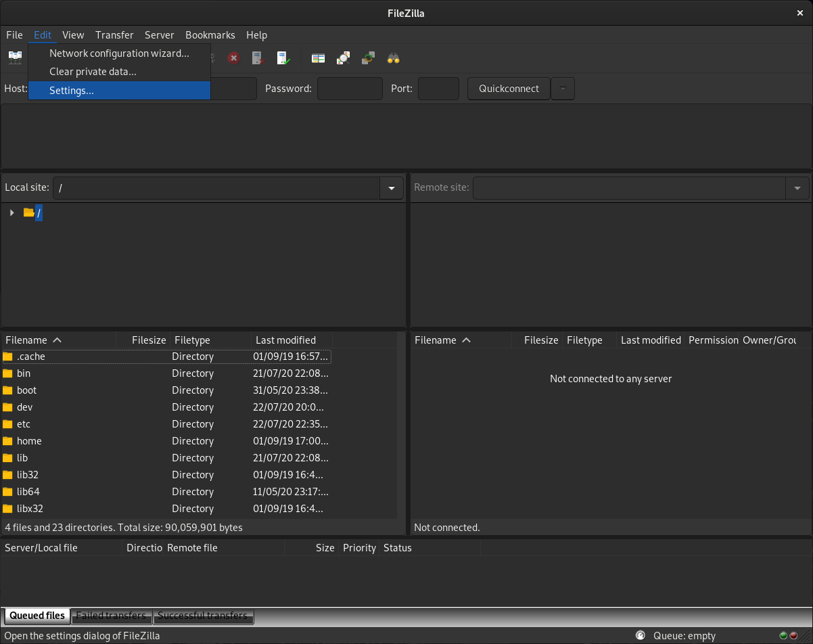Open the File menu
Image resolution: width=813 pixels, height=644 pixels.
[14, 35]
